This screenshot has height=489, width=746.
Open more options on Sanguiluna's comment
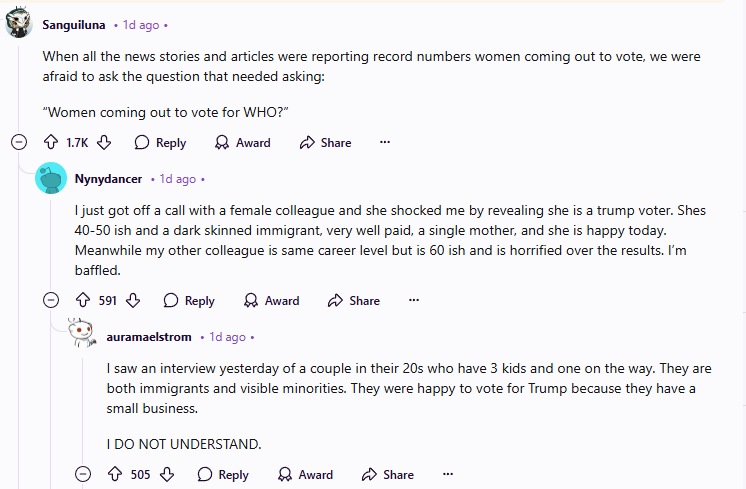point(385,143)
